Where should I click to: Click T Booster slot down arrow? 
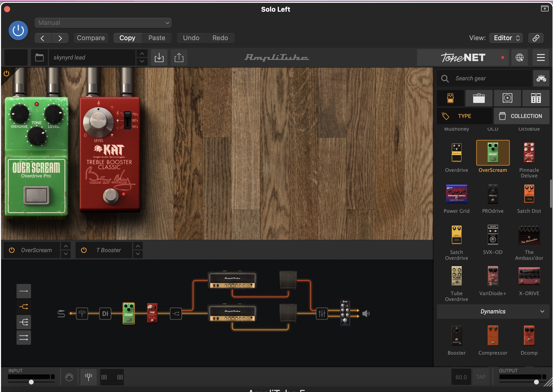[138, 254]
